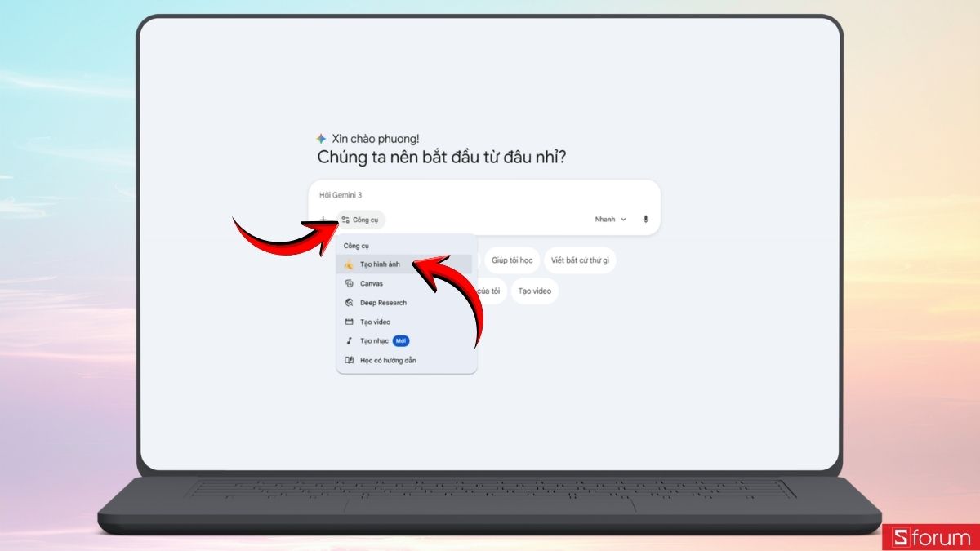Select Tạo video in the tools dropdown list
This screenshot has height=551, width=980.
(375, 322)
